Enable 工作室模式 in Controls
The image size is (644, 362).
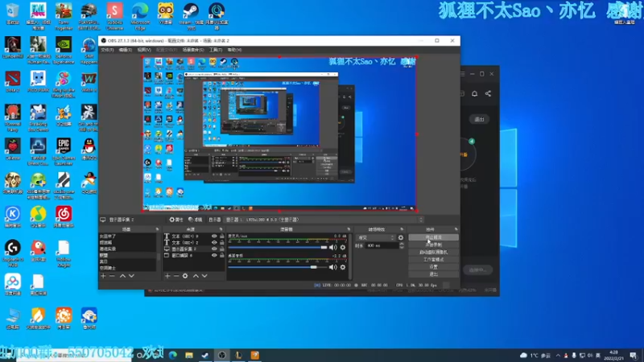(433, 259)
